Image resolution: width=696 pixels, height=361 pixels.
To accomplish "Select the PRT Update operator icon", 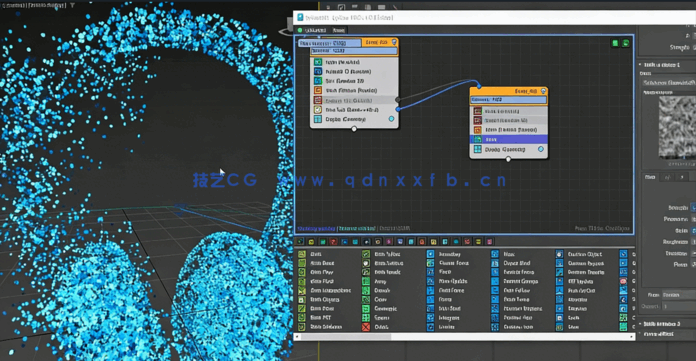I will 559,282.
